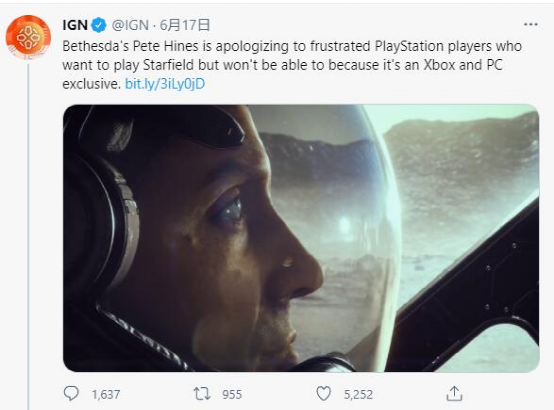Open the IGN orange profile avatar
The height and width of the screenshot is (410, 554).
point(28,37)
